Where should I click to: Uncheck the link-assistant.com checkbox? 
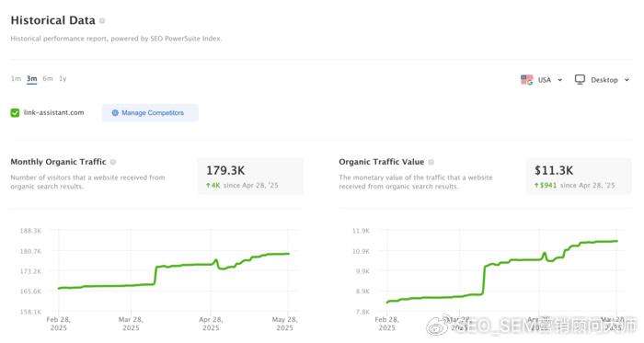(x=15, y=113)
